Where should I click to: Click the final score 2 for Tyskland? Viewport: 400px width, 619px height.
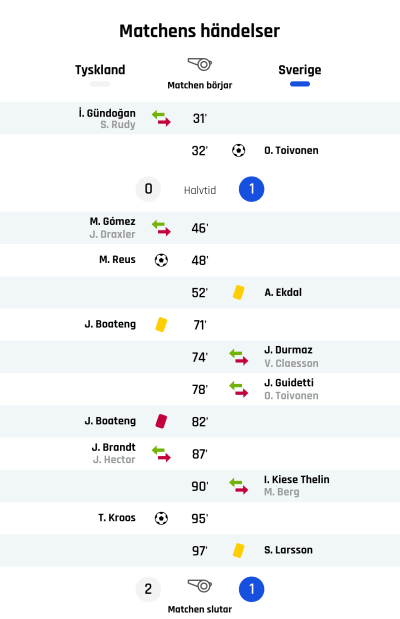(148, 589)
